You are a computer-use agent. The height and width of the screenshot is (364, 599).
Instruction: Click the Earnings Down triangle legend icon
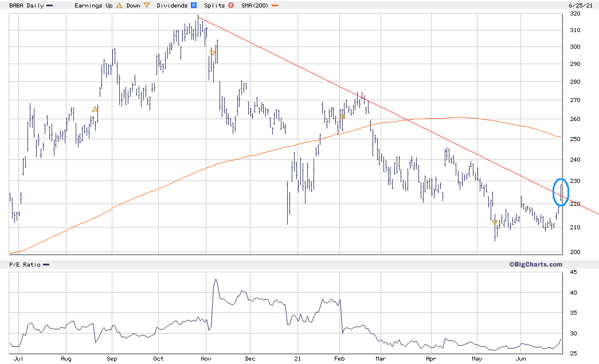pyautogui.click(x=147, y=5)
